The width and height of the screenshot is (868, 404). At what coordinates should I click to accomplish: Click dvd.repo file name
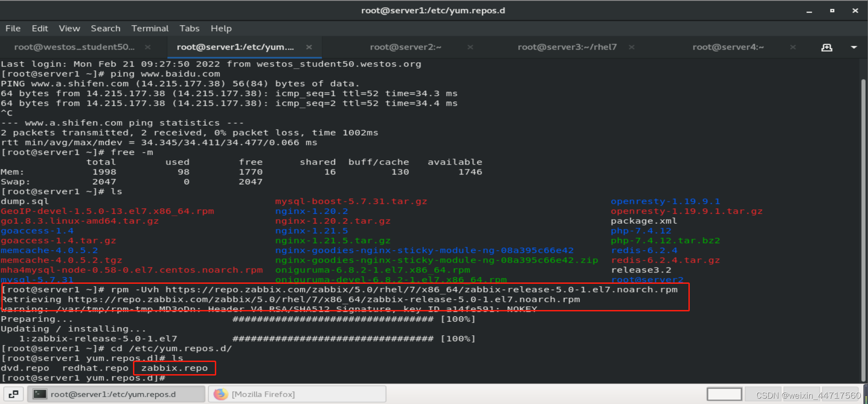click(25, 368)
